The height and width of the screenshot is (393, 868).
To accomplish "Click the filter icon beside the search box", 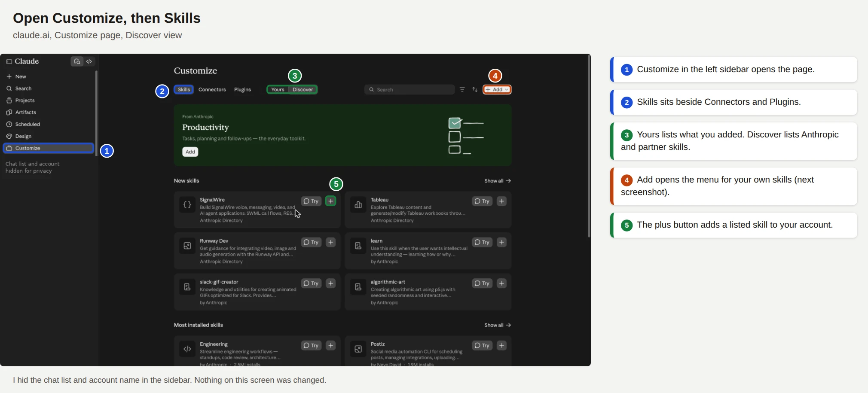I will (462, 89).
